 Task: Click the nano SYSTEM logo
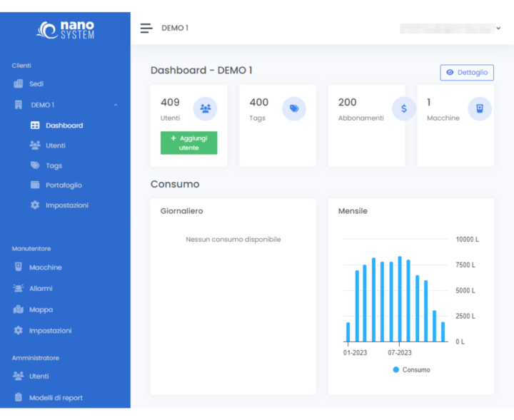66,30
